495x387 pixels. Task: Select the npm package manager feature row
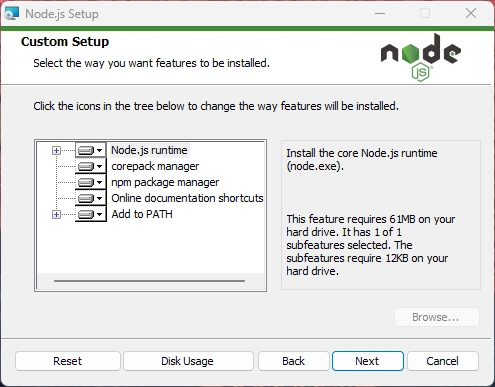pyautogui.click(x=165, y=182)
